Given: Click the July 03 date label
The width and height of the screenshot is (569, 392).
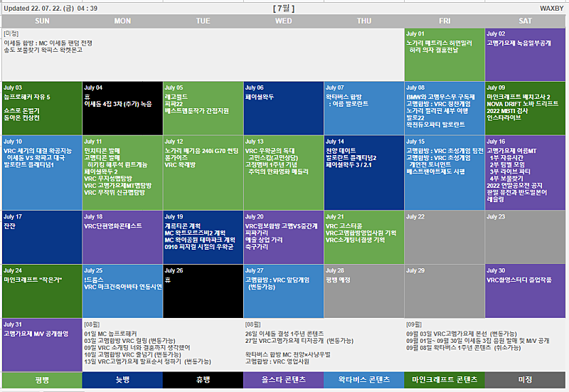Looking at the screenshot, I should point(13,88).
